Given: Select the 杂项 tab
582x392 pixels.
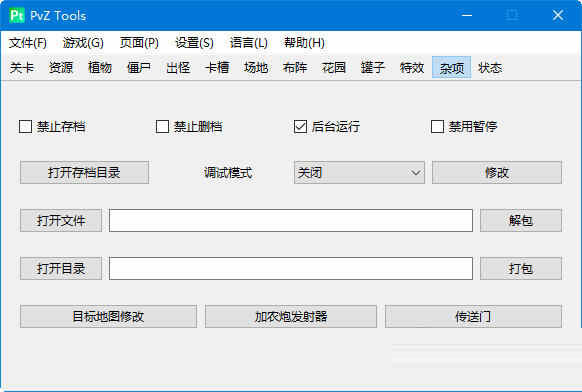Looking at the screenshot, I should [452, 68].
